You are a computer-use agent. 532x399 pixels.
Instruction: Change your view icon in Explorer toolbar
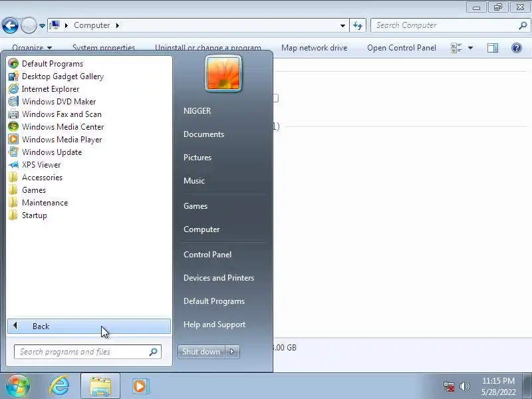point(456,48)
